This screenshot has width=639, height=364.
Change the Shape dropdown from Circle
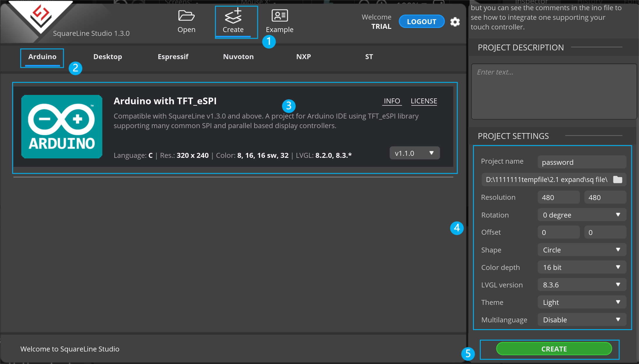(x=582, y=250)
